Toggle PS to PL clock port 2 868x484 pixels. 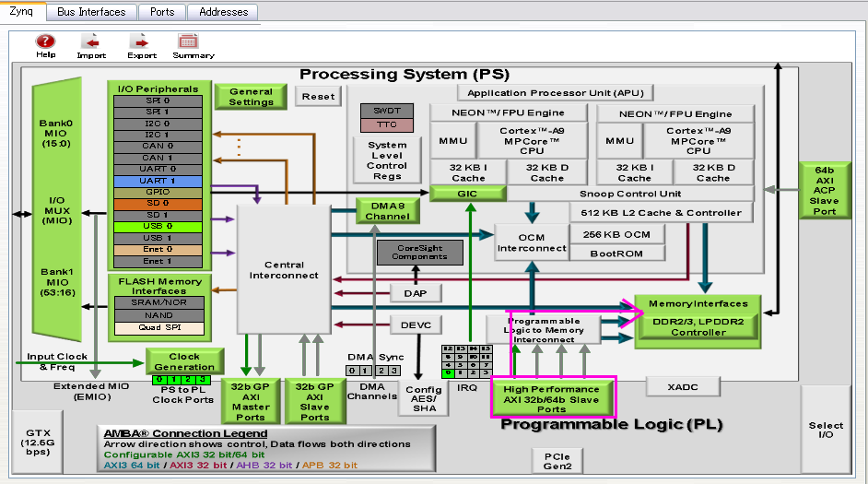(188, 380)
